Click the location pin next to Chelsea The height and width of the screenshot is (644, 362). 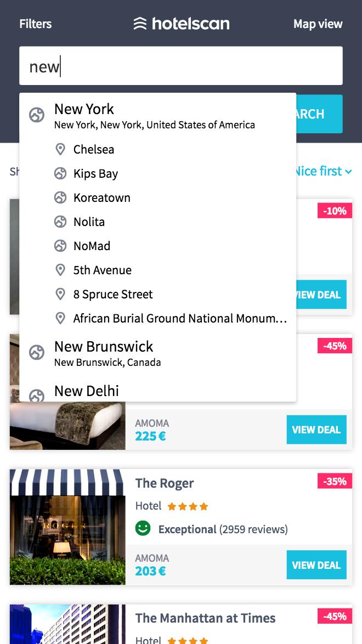[x=60, y=149]
